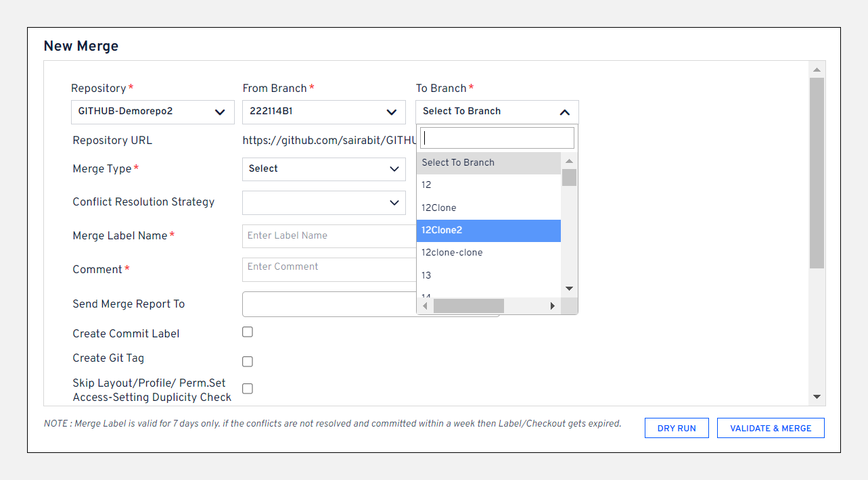Open the Merge Type select dropdown

pyautogui.click(x=323, y=169)
